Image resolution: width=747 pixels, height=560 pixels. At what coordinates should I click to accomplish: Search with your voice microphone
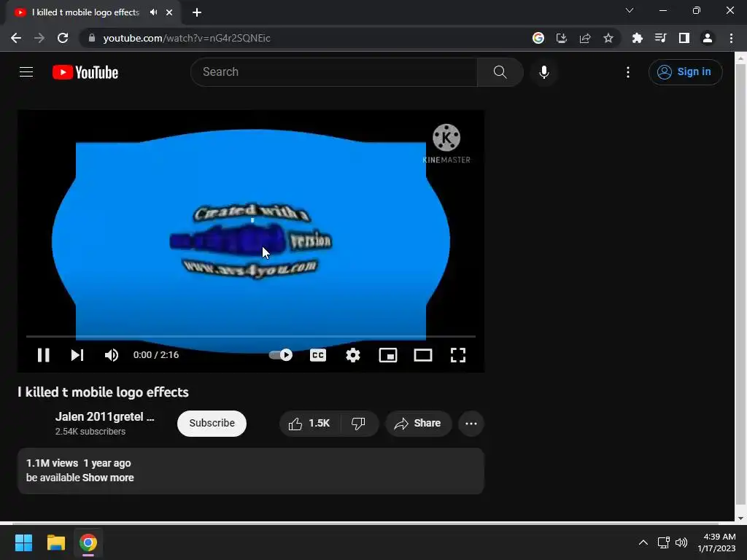543,72
